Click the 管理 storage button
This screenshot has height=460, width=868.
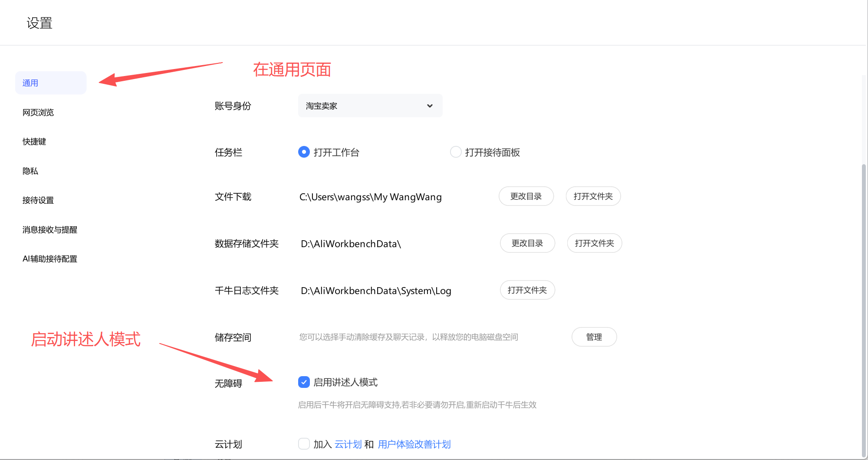point(594,337)
